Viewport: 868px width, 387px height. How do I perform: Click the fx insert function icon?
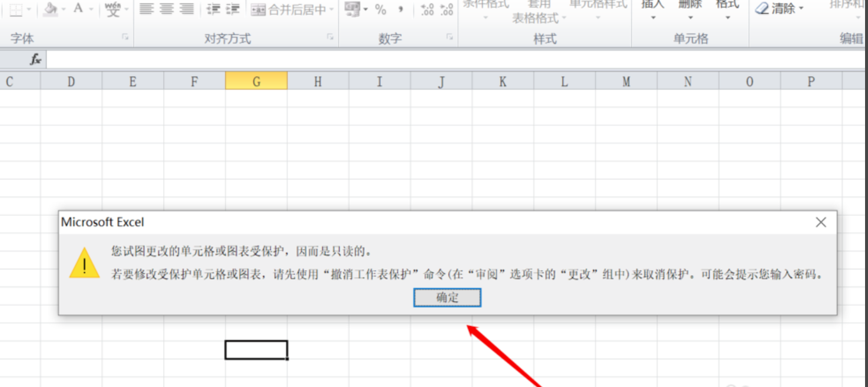click(x=36, y=59)
